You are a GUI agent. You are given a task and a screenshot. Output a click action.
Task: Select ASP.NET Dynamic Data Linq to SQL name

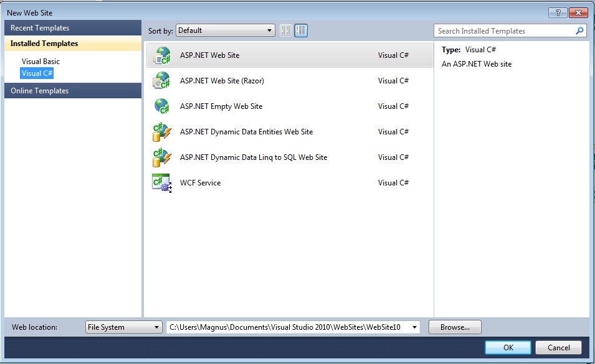click(254, 157)
